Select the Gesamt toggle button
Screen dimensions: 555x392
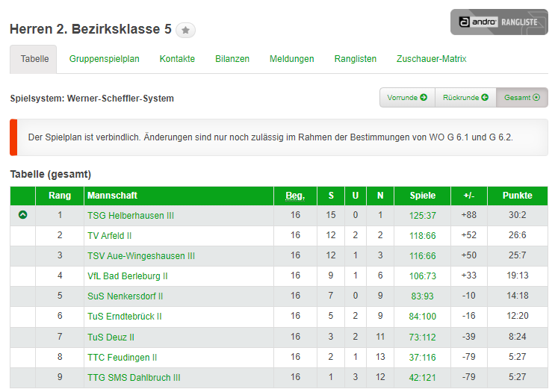[x=521, y=98]
